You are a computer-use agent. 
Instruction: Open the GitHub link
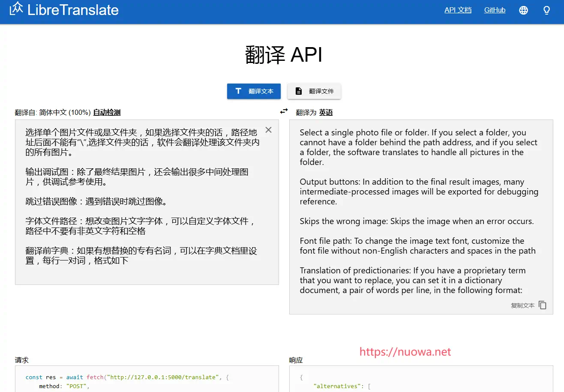pos(495,10)
